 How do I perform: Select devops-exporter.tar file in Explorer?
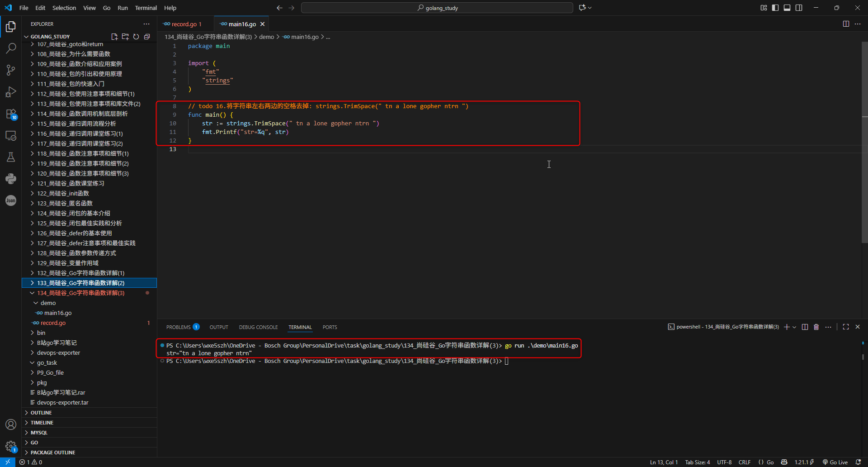tap(89, 402)
